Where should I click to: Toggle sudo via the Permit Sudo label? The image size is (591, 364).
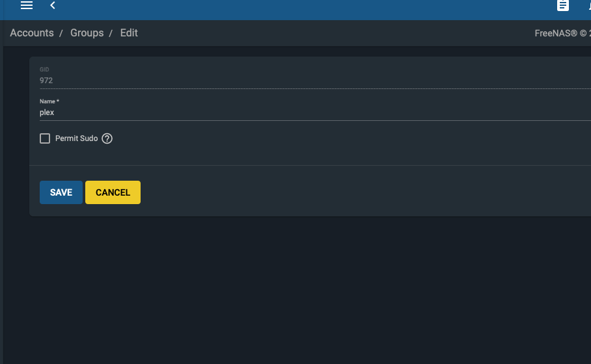tap(77, 138)
